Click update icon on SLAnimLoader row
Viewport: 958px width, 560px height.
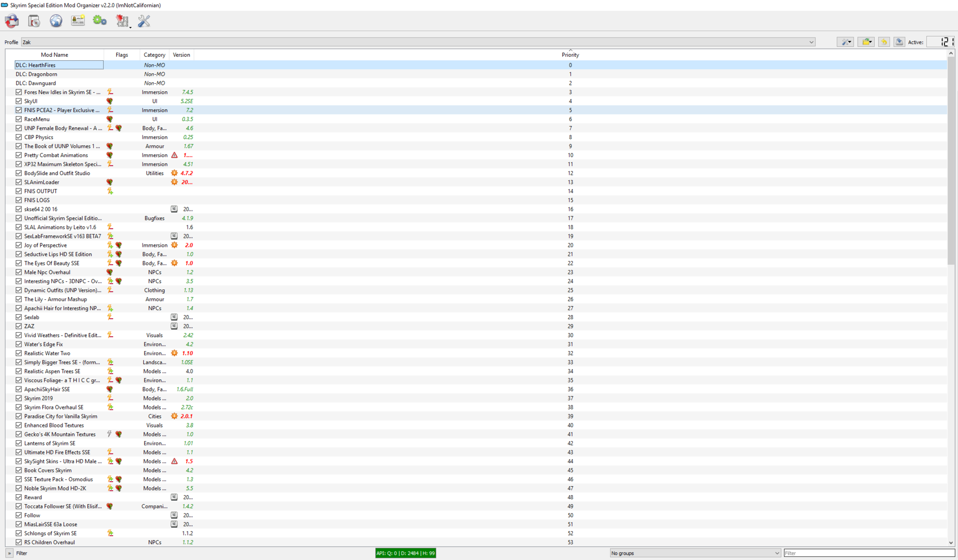coord(174,182)
